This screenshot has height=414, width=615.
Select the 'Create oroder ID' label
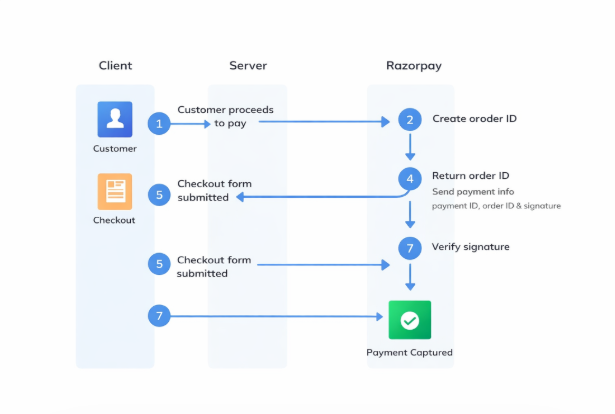pos(474,119)
